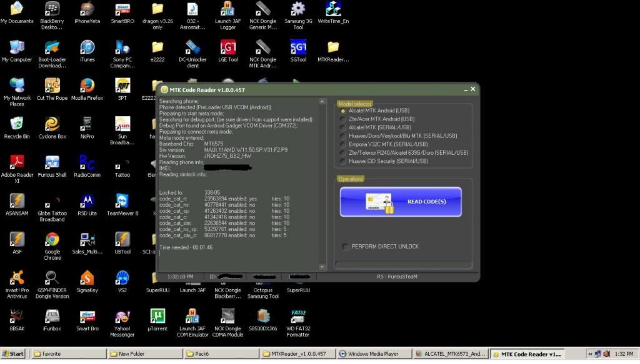Open the Mozilla Firefox desktop icon
640x364 pixels.
(x=87, y=86)
